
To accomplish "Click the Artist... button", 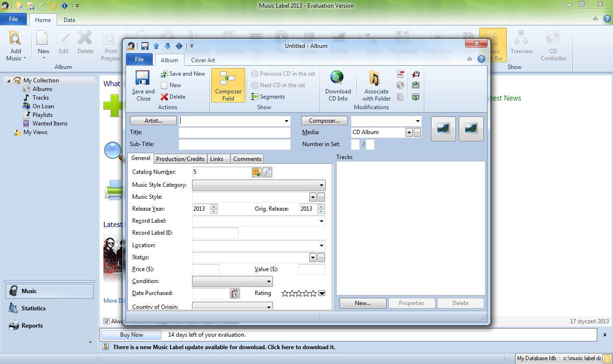I will [153, 121].
